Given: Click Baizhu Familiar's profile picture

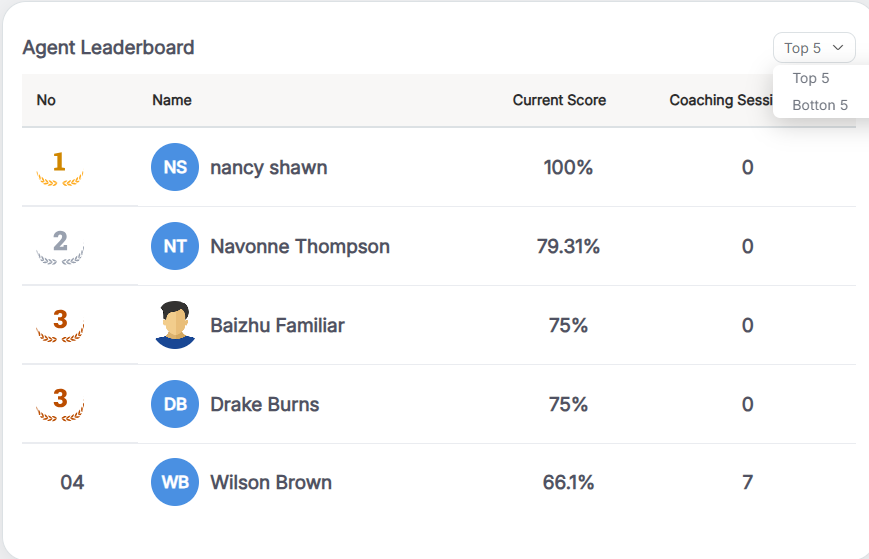Looking at the screenshot, I should [175, 325].
